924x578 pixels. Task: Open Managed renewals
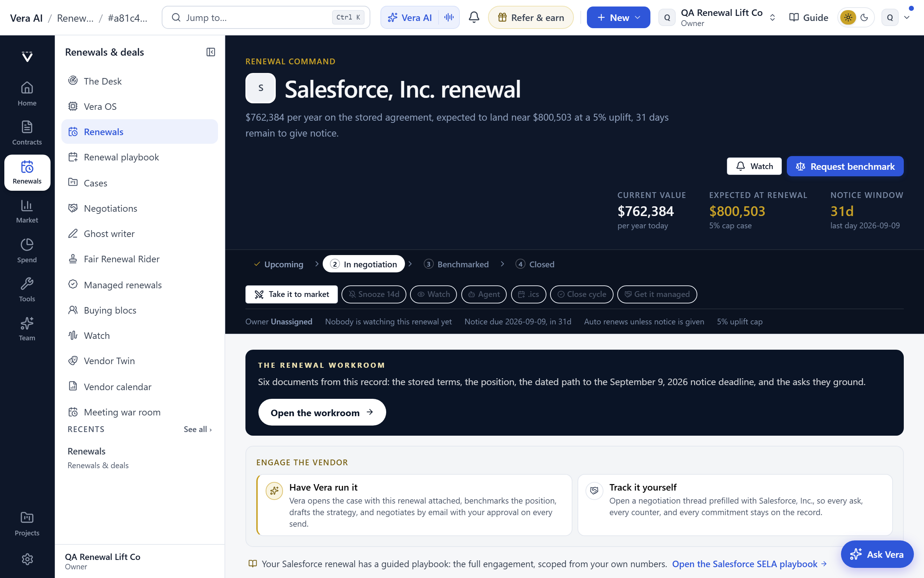140,285
